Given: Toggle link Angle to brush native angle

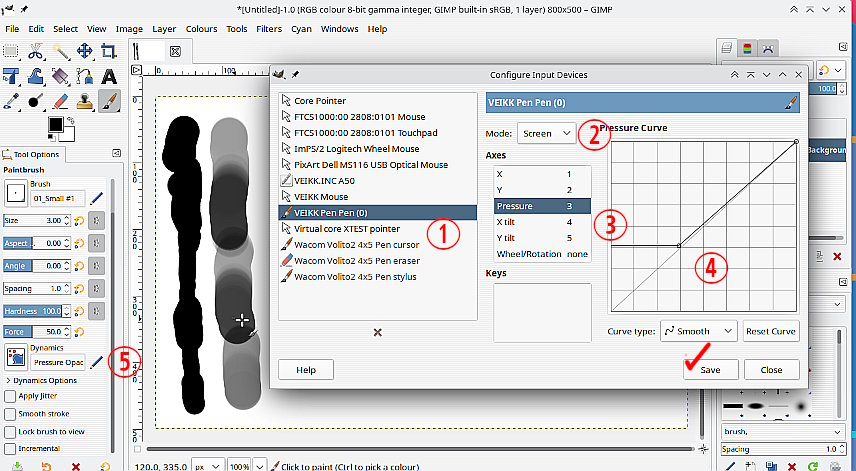Looking at the screenshot, I should tap(96, 266).
